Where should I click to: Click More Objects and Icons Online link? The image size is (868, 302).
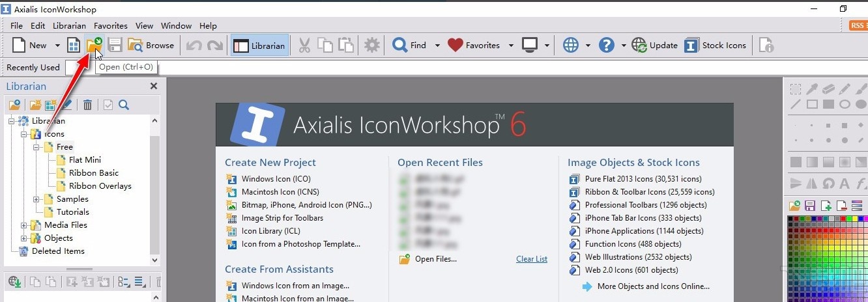tap(653, 286)
